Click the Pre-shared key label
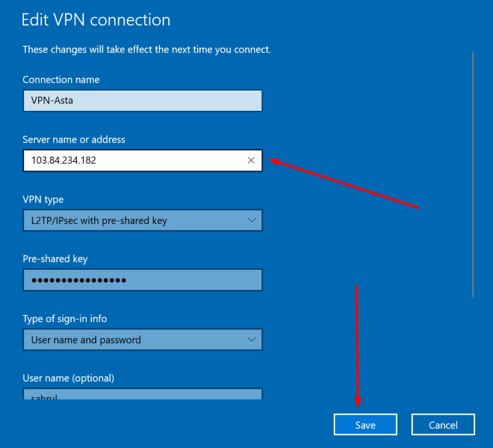 click(55, 259)
